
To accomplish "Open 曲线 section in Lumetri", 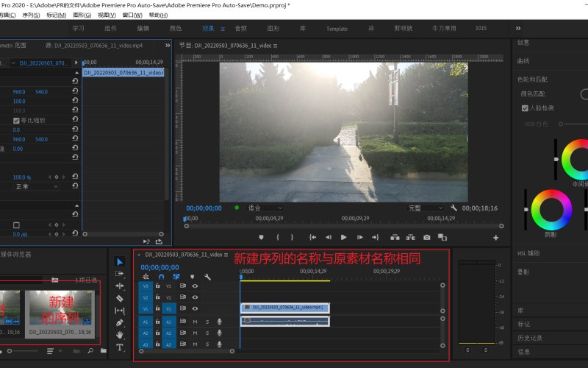I will [523, 61].
